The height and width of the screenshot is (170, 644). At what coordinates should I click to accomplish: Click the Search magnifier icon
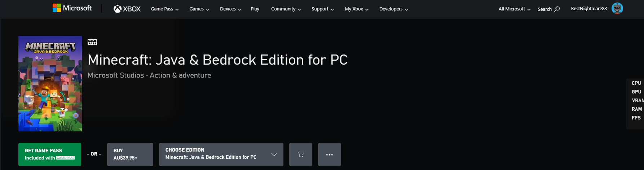[x=557, y=9]
